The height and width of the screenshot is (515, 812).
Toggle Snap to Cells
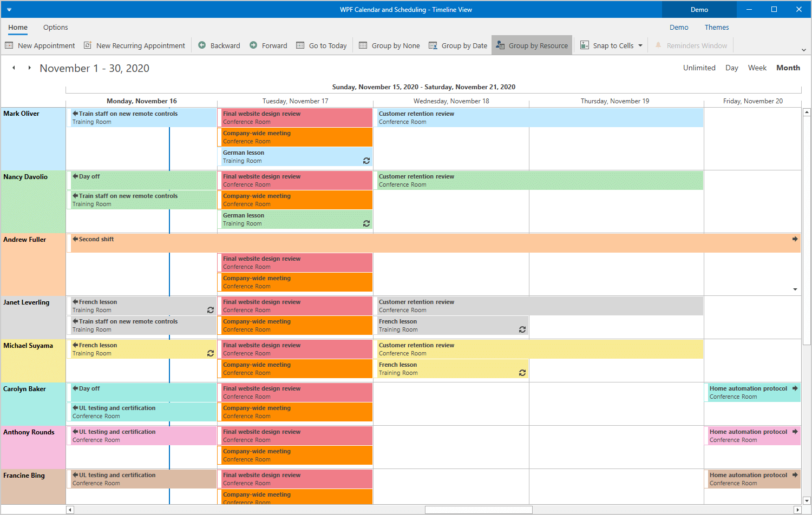click(x=606, y=45)
